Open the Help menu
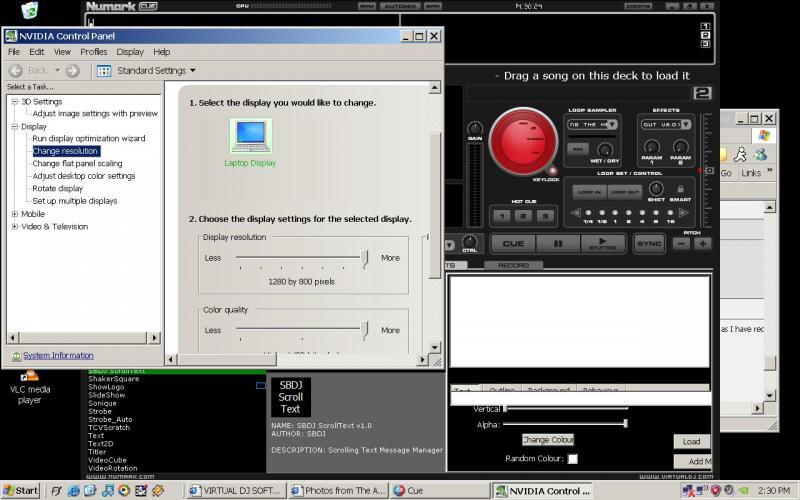 point(162,52)
